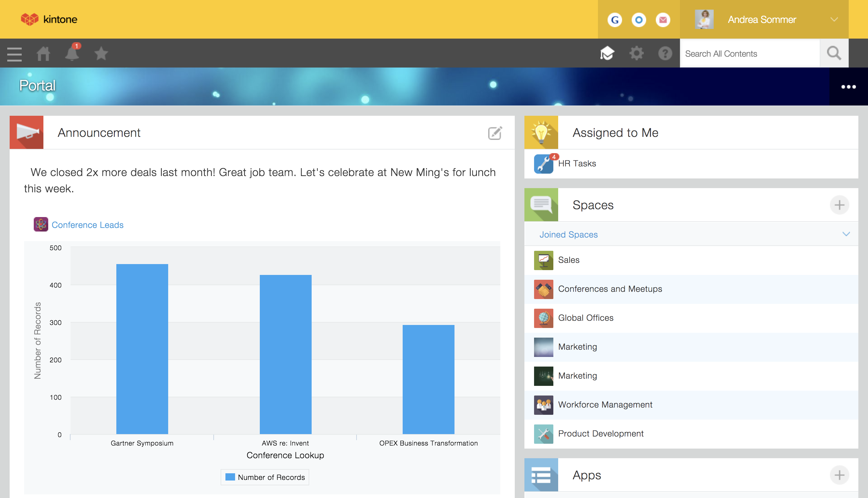Open the settings gear icon
868x498 pixels.
pyautogui.click(x=636, y=54)
